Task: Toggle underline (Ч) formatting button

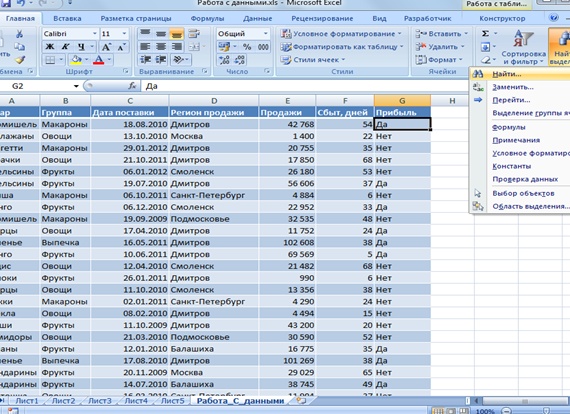Action: tap(81, 47)
